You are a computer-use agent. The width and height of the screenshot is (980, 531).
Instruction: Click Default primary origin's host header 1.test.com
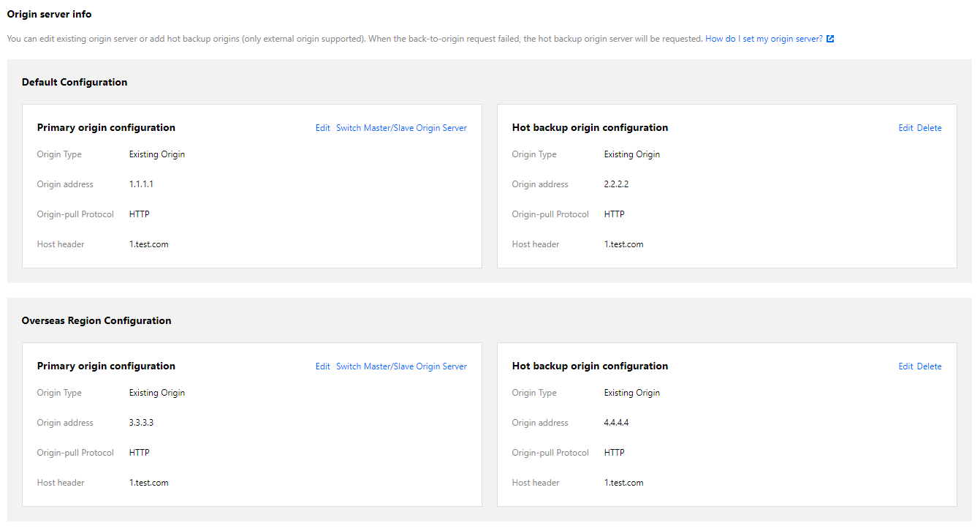pyautogui.click(x=148, y=244)
